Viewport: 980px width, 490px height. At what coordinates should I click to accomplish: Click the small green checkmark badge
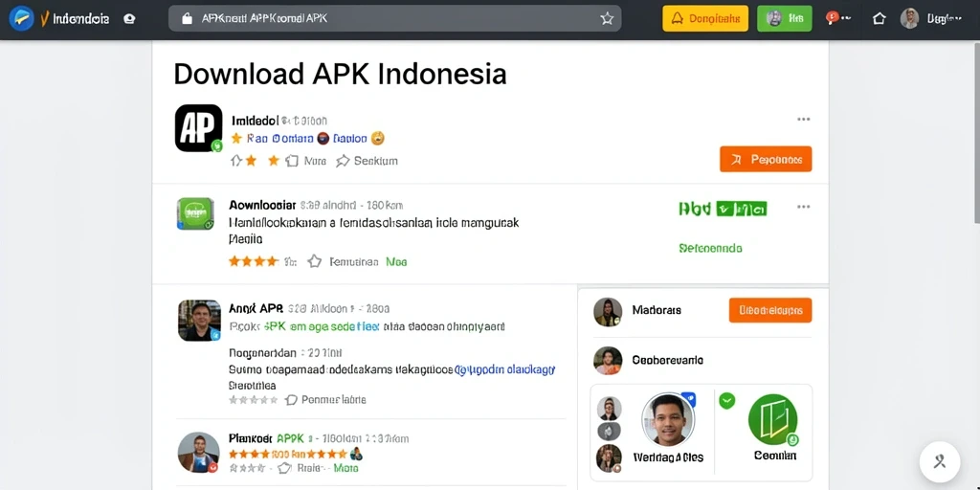pos(727,401)
